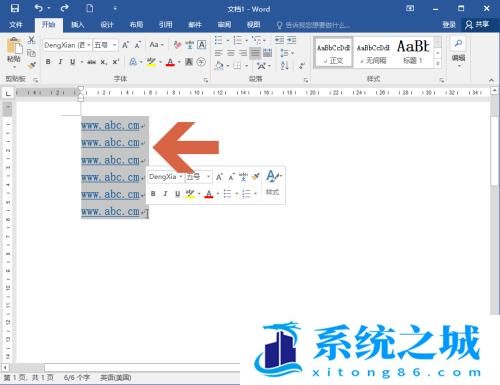Open the borders dropdown in paragraph group
500x385 pixels.
[246, 66]
